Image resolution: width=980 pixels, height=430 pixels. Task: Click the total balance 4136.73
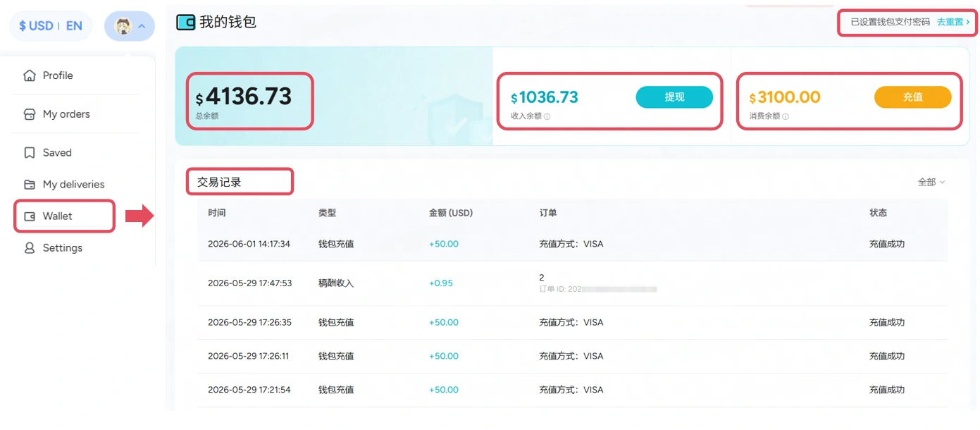243,97
